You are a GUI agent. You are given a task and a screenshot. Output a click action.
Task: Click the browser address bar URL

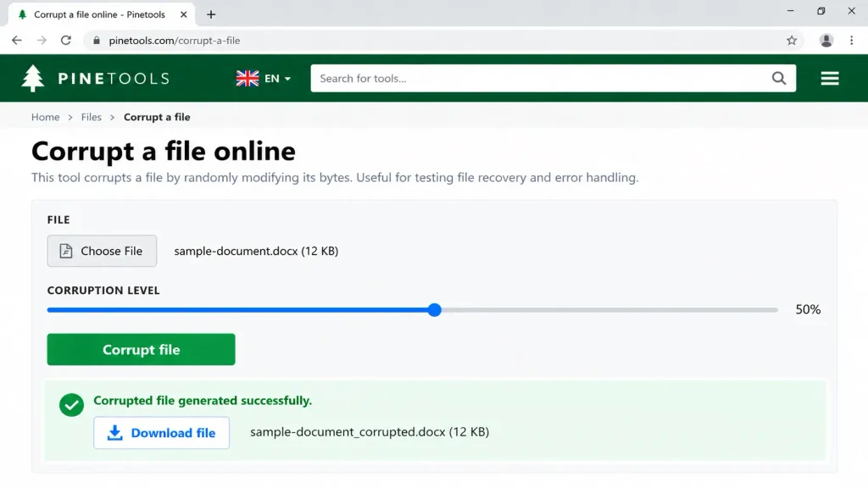pyautogui.click(x=175, y=41)
